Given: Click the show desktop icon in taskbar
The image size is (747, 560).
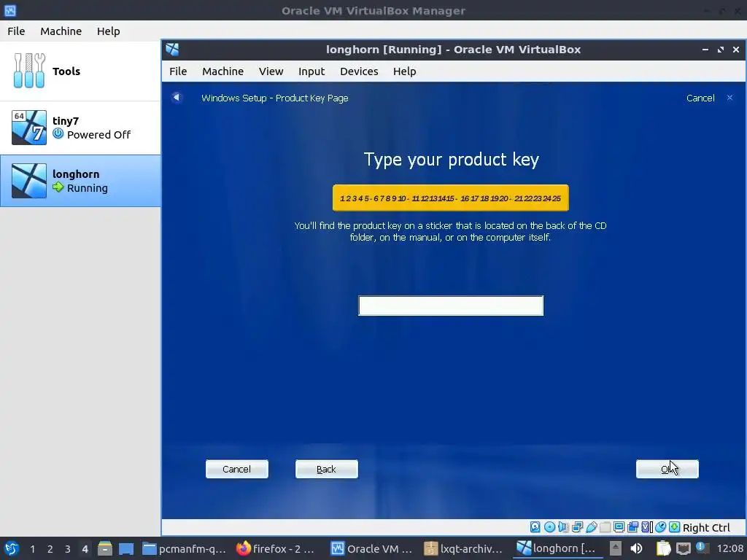Looking at the screenshot, I should pyautogui.click(x=126, y=548).
